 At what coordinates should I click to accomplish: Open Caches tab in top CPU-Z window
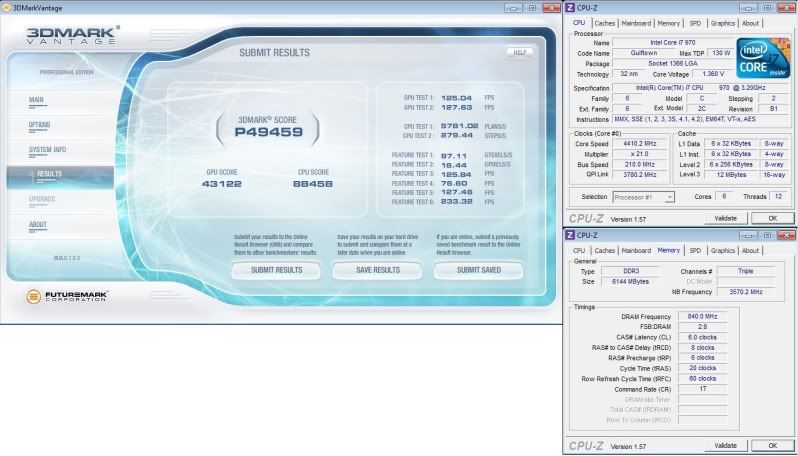(x=605, y=23)
